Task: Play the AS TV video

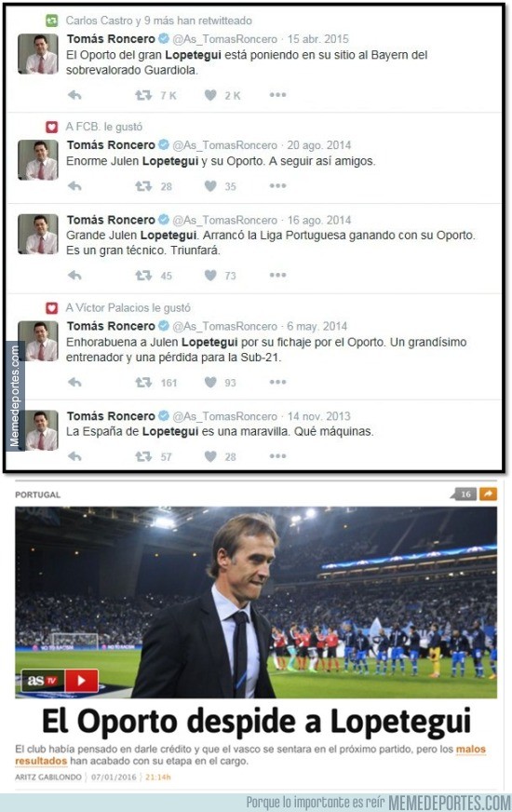Action: 82,681
